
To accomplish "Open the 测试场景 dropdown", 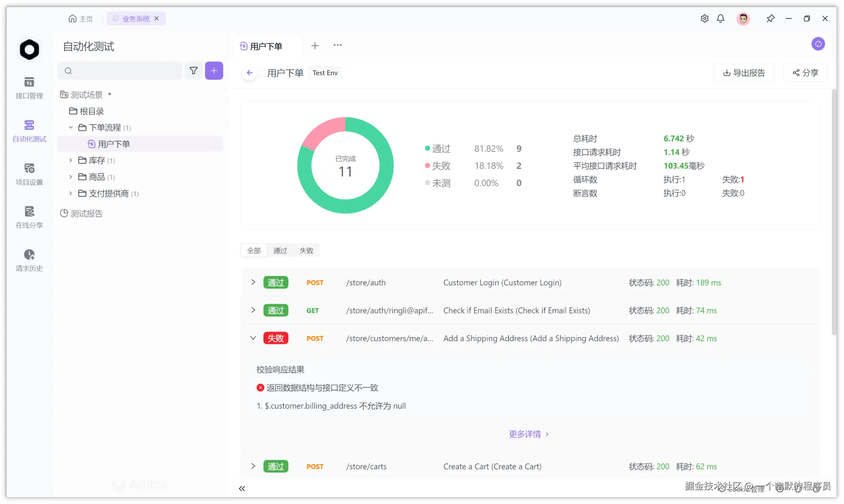I will coord(110,94).
